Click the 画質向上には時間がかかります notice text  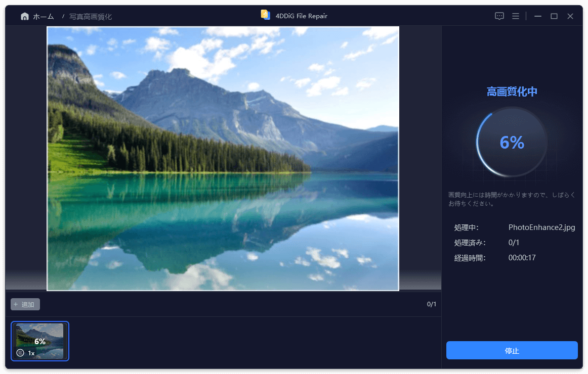[x=512, y=199]
